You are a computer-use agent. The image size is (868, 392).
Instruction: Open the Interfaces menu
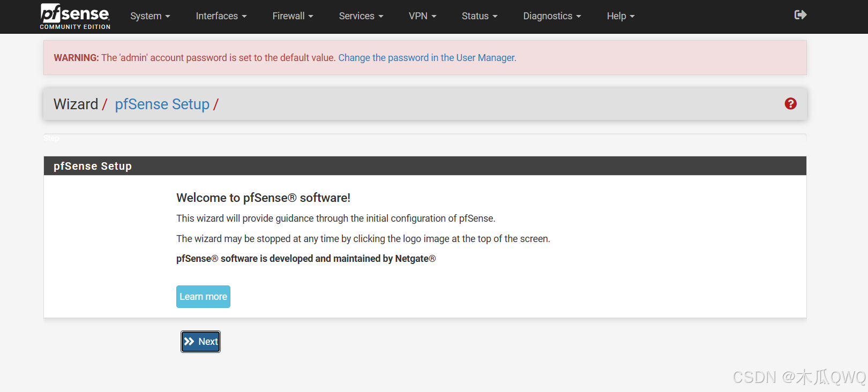(x=221, y=16)
